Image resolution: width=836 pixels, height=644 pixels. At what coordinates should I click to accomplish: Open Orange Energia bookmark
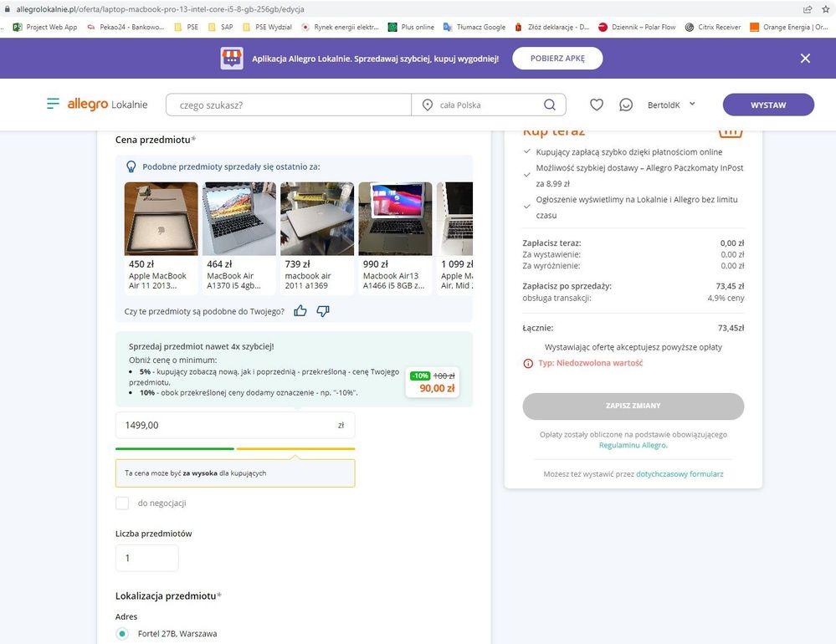pyautogui.click(x=789, y=27)
